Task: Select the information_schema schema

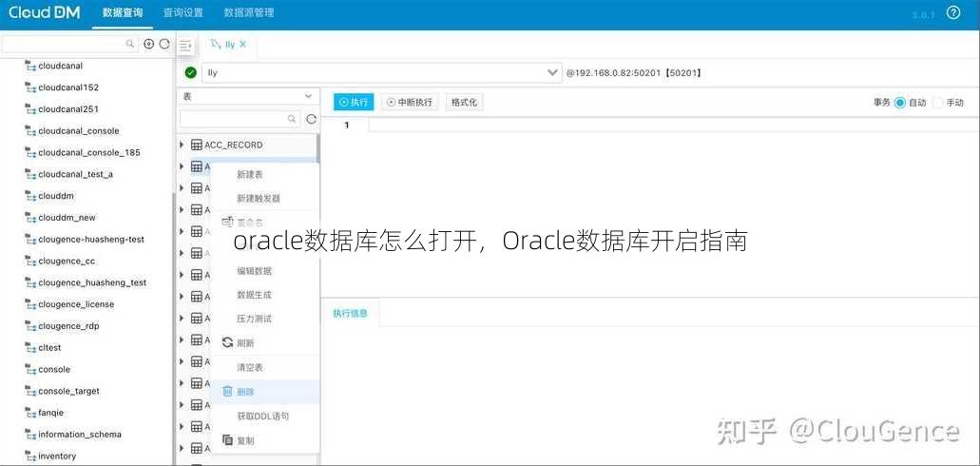Action: (x=80, y=435)
